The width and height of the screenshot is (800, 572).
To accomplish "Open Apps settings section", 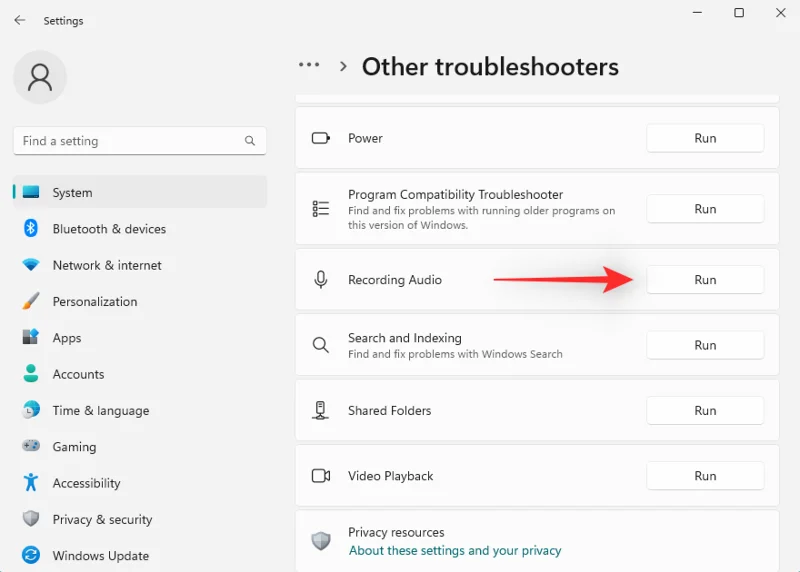I will pyautogui.click(x=67, y=338).
